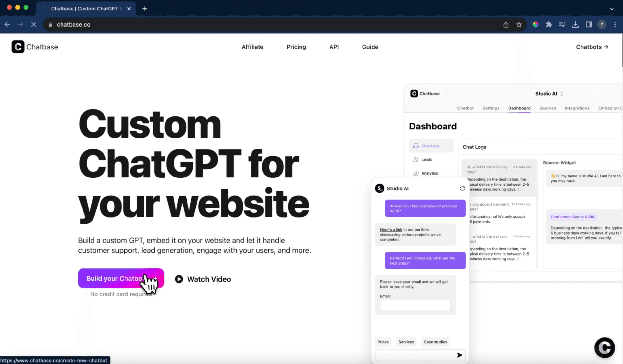Click the Services suggestion chip
Image resolution: width=623 pixels, height=364 pixels.
[406, 342]
